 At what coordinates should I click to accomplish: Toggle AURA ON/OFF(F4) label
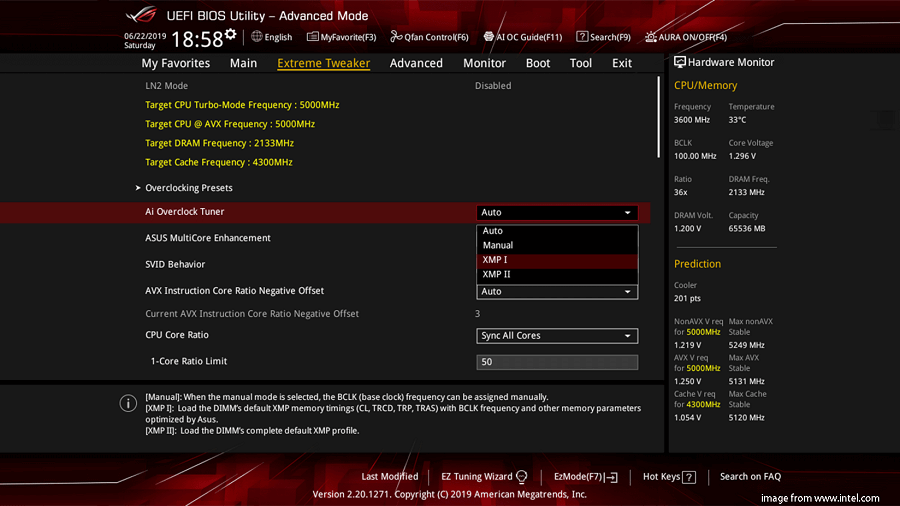coord(693,37)
